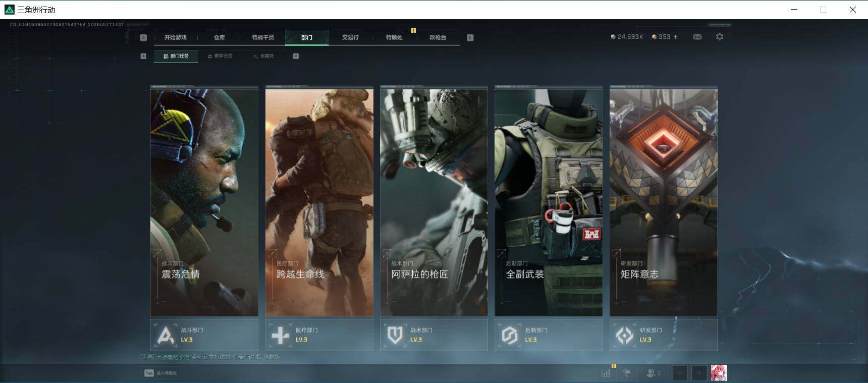This screenshot has width=868, height=383.
Task: Click the 战术部门 shield emblem icon
Action: [x=395, y=335]
